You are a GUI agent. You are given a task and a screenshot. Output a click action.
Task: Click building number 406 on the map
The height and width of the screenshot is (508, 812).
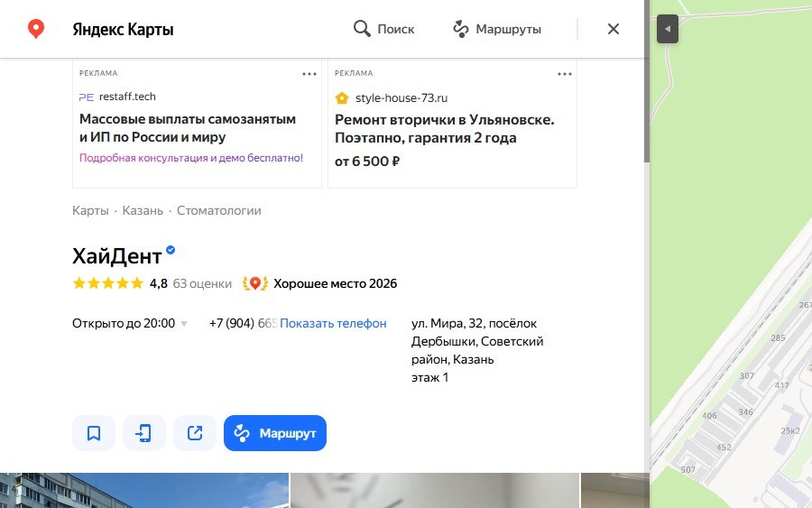(x=709, y=416)
